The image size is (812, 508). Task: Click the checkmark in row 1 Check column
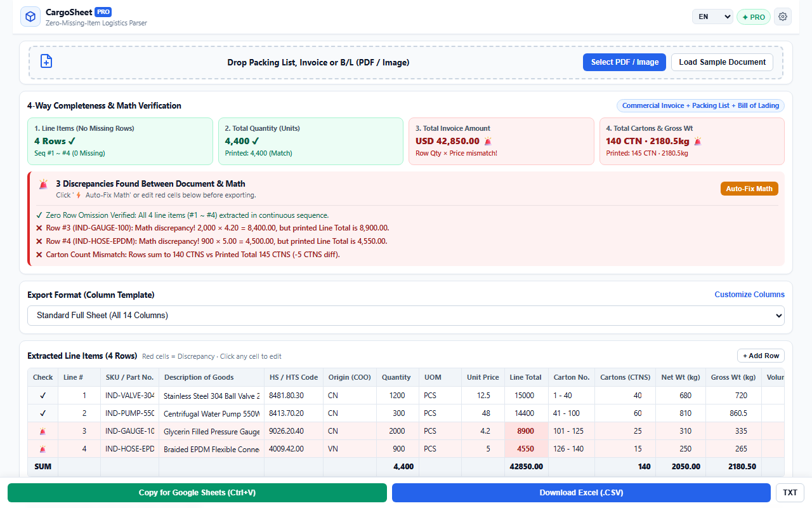coord(43,395)
